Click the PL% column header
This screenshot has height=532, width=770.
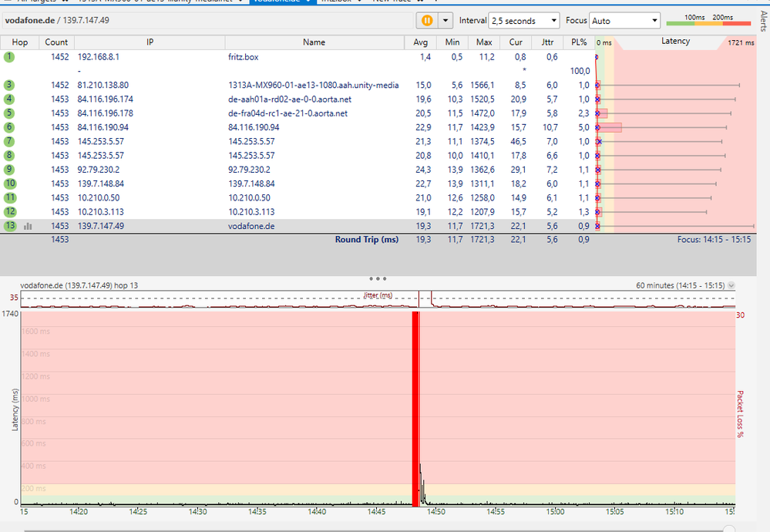pyautogui.click(x=579, y=42)
